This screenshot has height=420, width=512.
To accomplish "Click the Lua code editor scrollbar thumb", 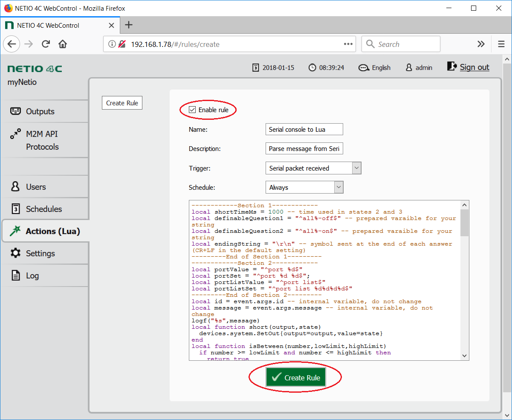I will pyautogui.click(x=464, y=223).
